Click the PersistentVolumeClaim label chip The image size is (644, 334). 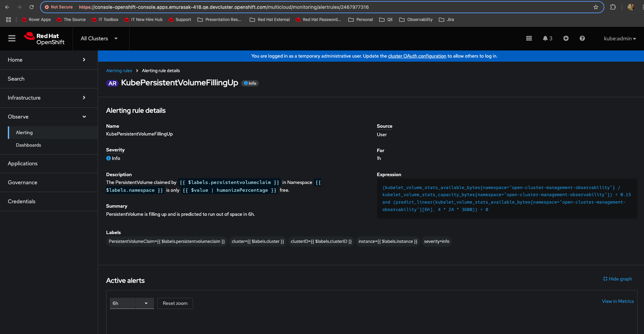(x=167, y=242)
